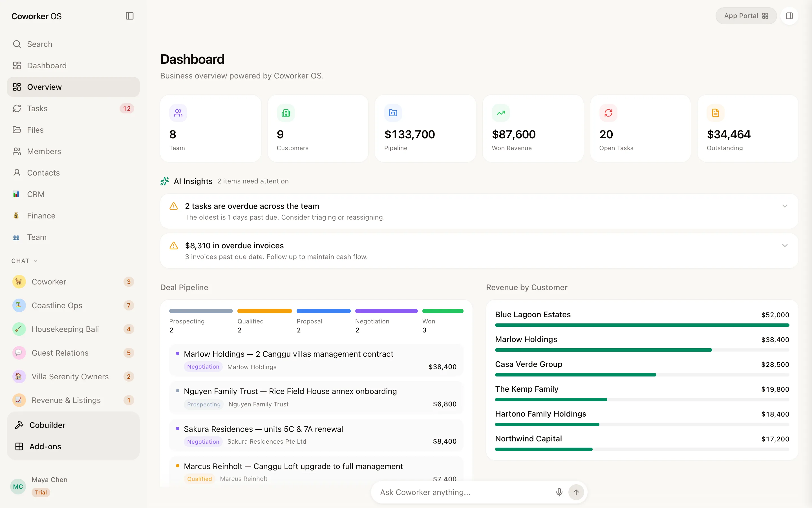Viewport: 812px width, 508px height.
Task: Toggle the right side panel icon
Action: [789, 16]
